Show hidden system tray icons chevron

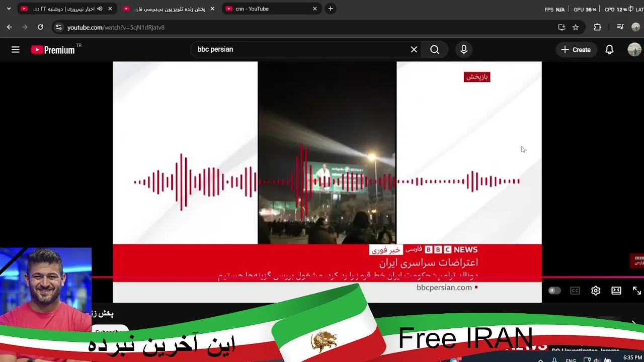541,360
